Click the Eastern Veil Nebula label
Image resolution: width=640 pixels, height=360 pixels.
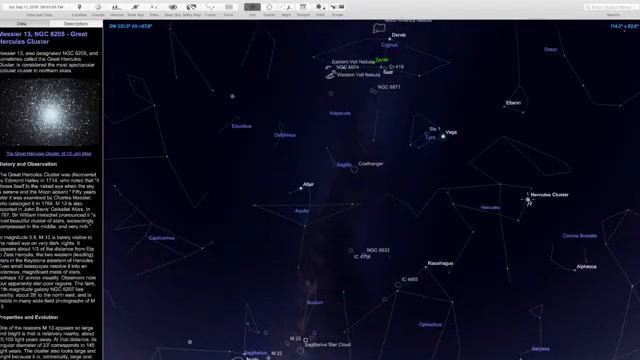pyautogui.click(x=353, y=62)
